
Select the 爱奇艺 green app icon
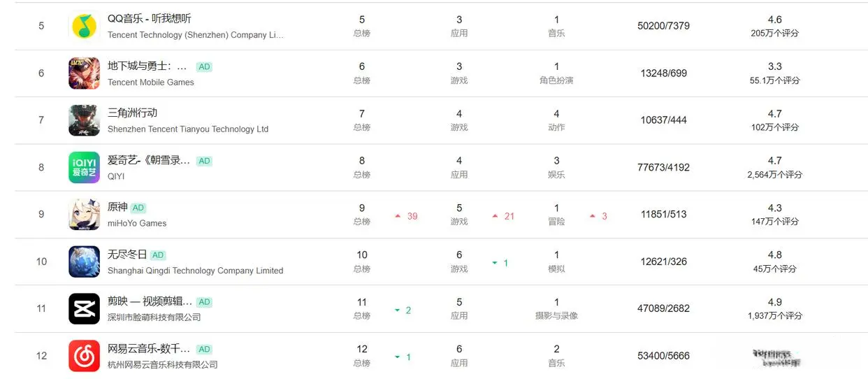coord(84,167)
